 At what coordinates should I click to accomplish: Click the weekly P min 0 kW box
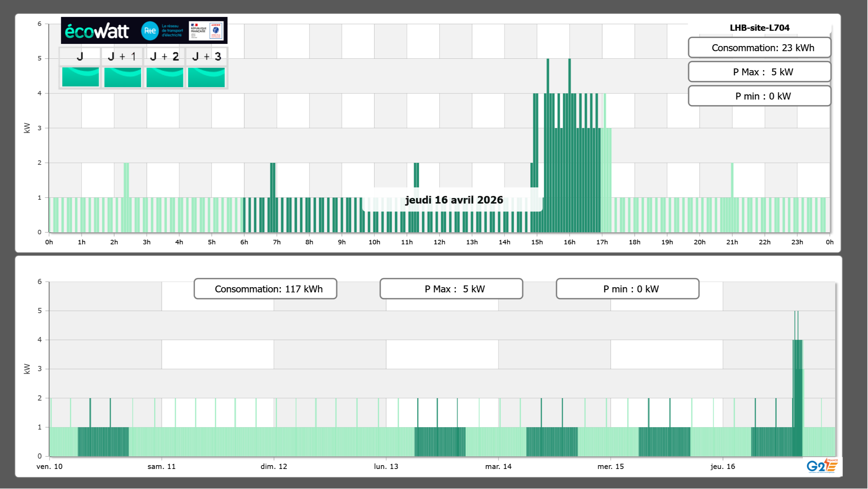(627, 289)
